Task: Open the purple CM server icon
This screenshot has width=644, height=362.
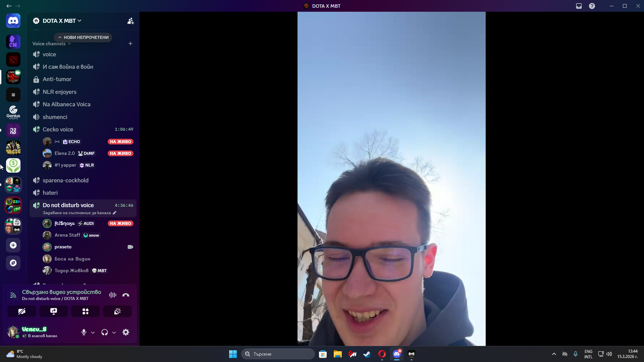Action: (x=13, y=42)
